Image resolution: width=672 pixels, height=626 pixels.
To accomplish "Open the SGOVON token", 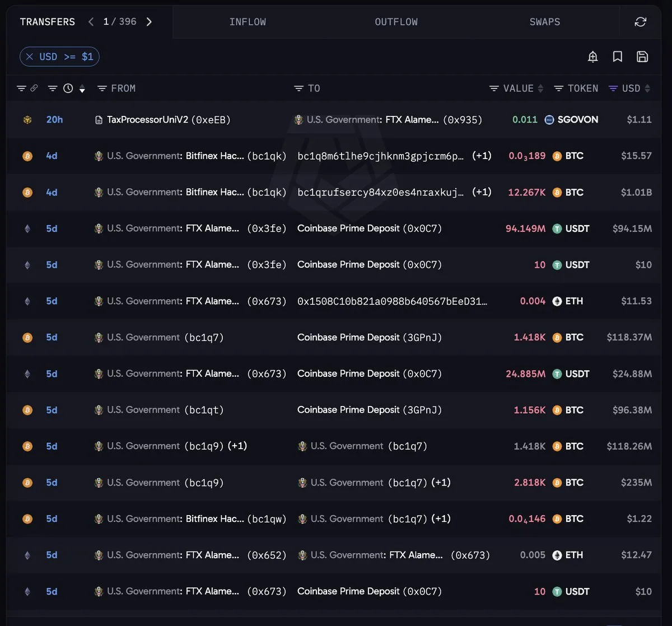I will (x=578, y=120).
